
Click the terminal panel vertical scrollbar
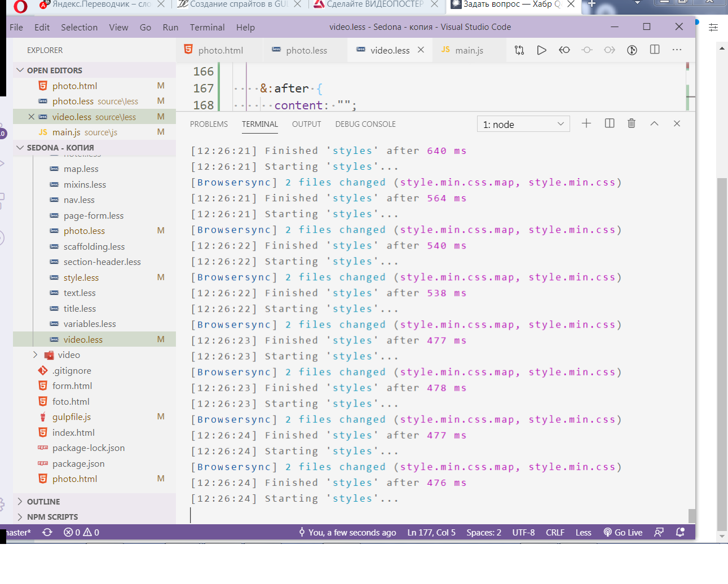692,516
